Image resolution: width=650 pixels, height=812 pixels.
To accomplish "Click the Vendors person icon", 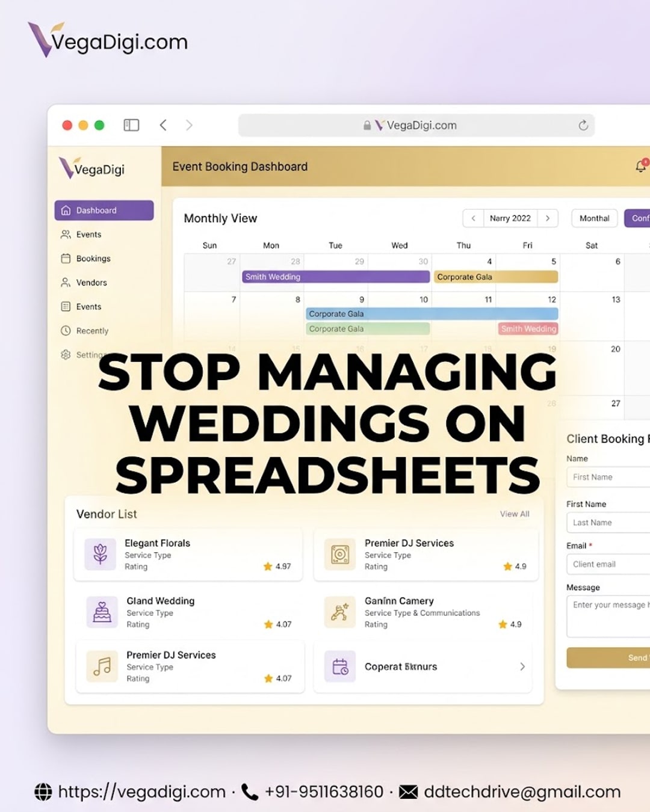I will coord(66,283).
